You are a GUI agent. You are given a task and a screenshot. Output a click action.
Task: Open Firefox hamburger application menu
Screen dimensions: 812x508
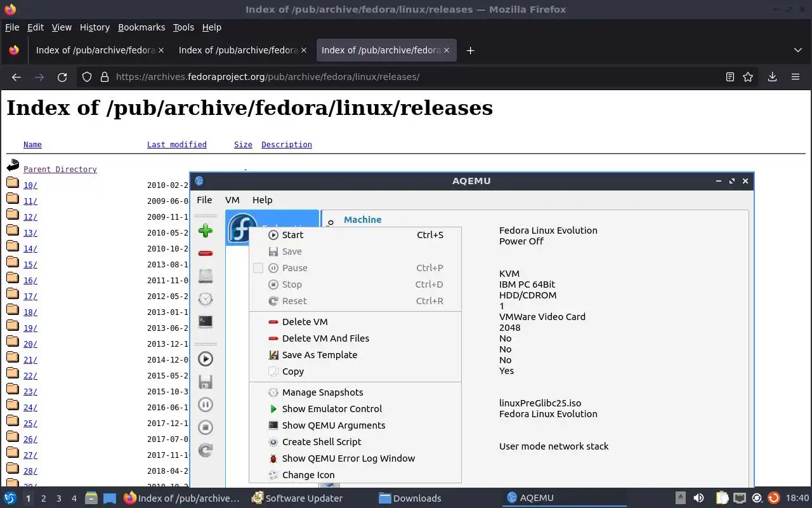pos(796,77)
